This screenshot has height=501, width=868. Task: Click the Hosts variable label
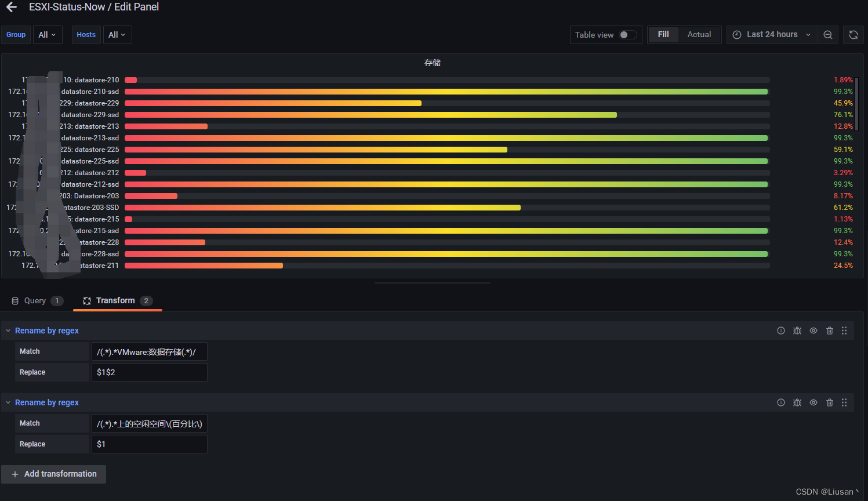click(x=86, y=35)
